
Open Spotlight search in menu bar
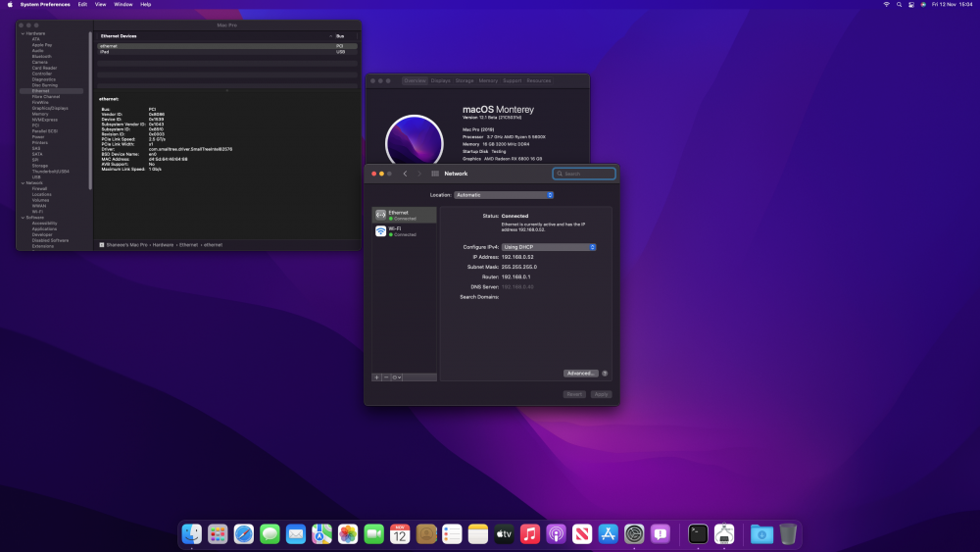tap(899, 4)
